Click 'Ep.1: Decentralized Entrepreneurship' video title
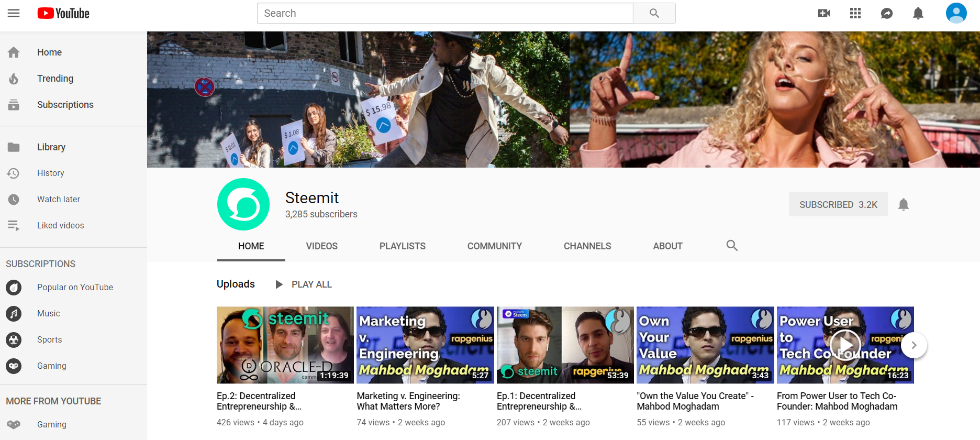Image resolution: width=980 pixels, height=440 pixels. (x=539, y=401)
